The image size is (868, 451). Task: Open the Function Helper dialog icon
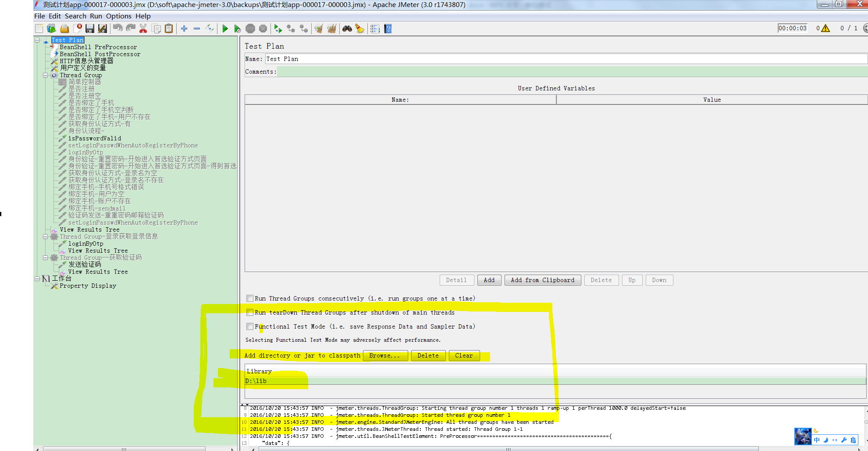[375, 29]
